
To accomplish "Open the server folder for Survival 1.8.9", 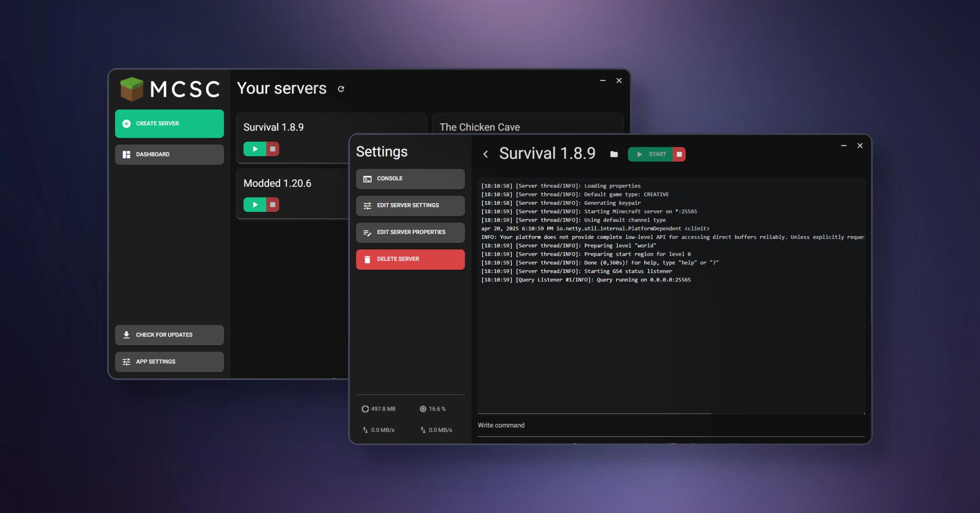I will coord(613,154).
